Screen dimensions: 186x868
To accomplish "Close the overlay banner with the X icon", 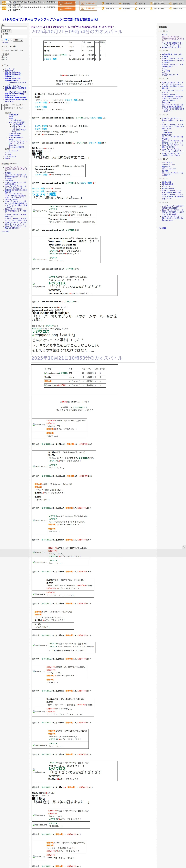I will (x=184, y=547).
